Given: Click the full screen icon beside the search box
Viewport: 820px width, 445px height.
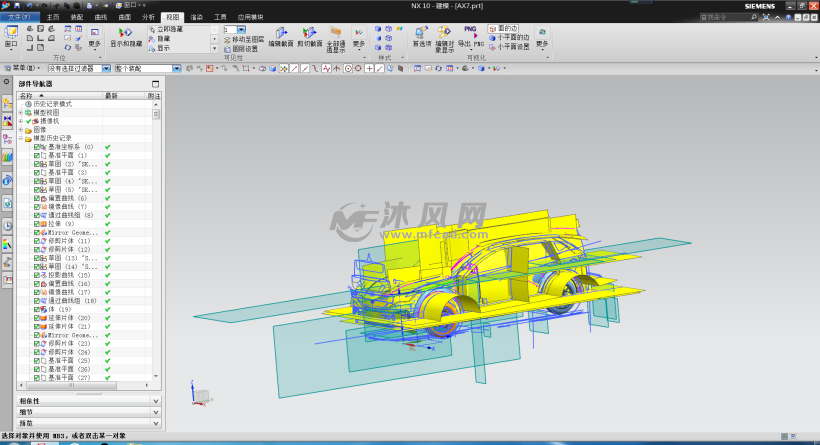Looking at the screenshot, I should (x=766, y=17).
